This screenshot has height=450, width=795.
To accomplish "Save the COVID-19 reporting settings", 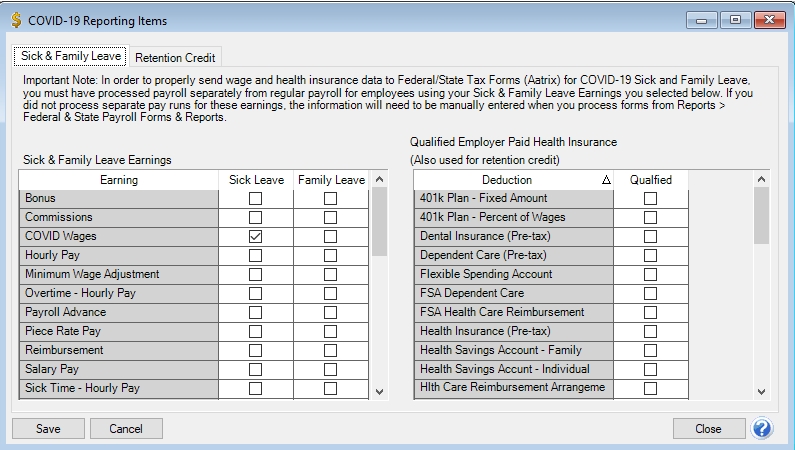I will coord(48,429).
